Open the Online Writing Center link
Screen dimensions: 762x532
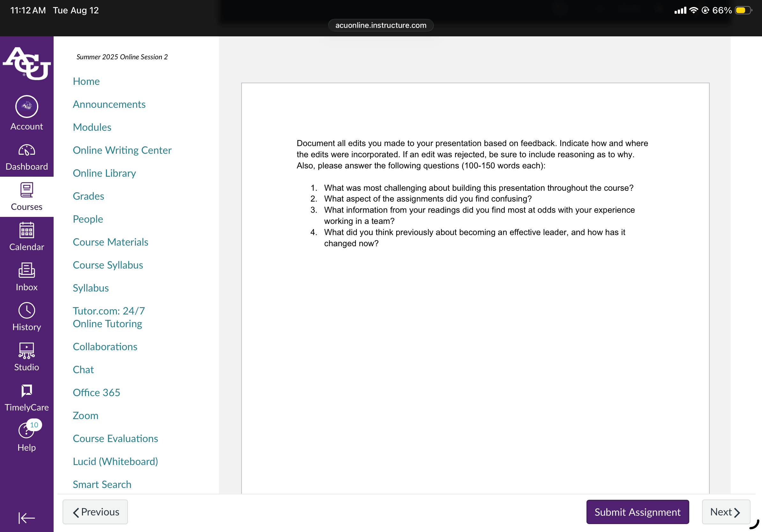(122, 150)
